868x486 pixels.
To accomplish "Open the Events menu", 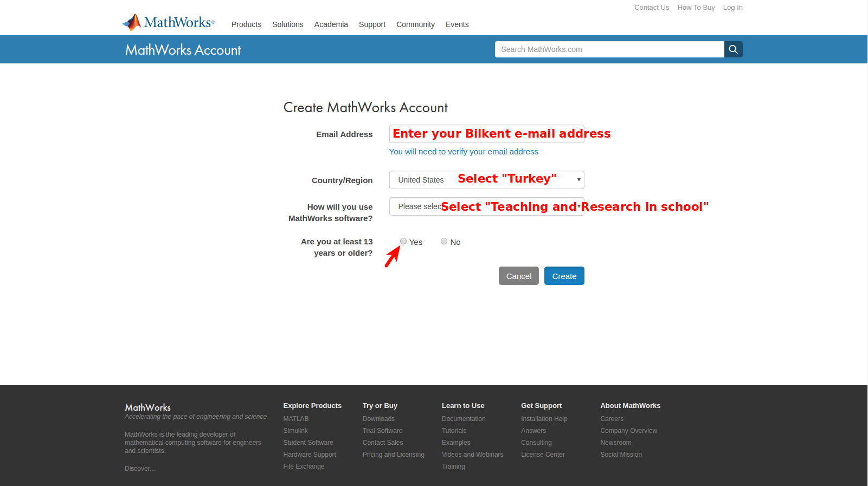I will pos(457,24).
